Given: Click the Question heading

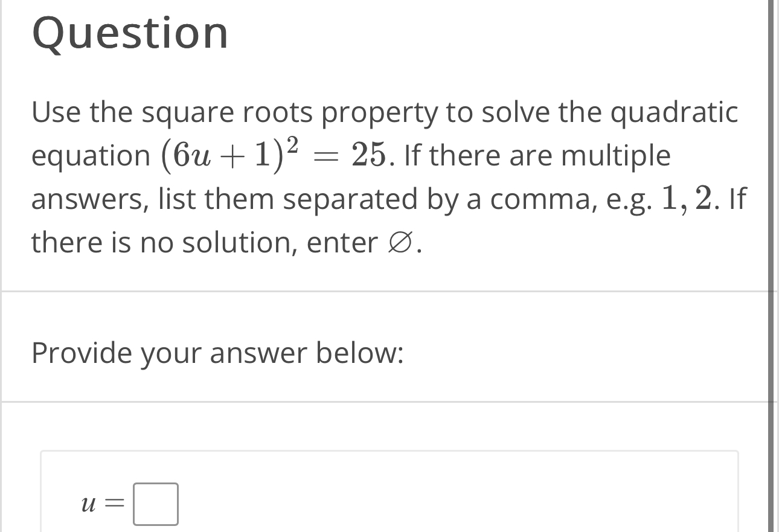Looking at the screenshot, I should click(x=130, y=33).
